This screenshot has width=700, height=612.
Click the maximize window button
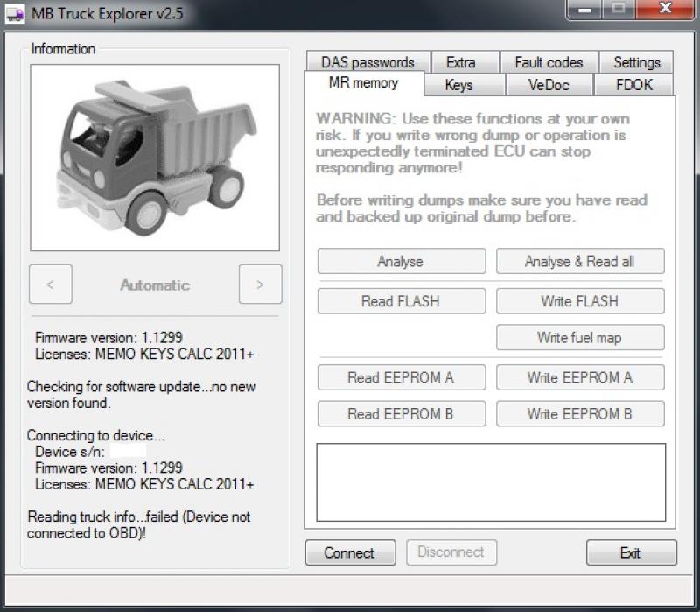619,9
